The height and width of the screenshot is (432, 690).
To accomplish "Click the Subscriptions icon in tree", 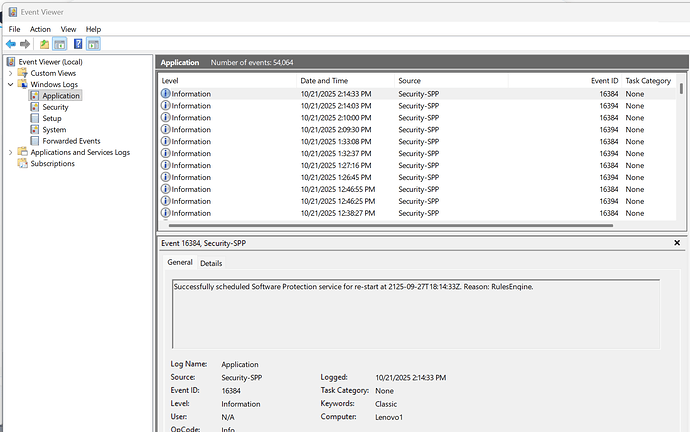I will [x=22, y=164].
